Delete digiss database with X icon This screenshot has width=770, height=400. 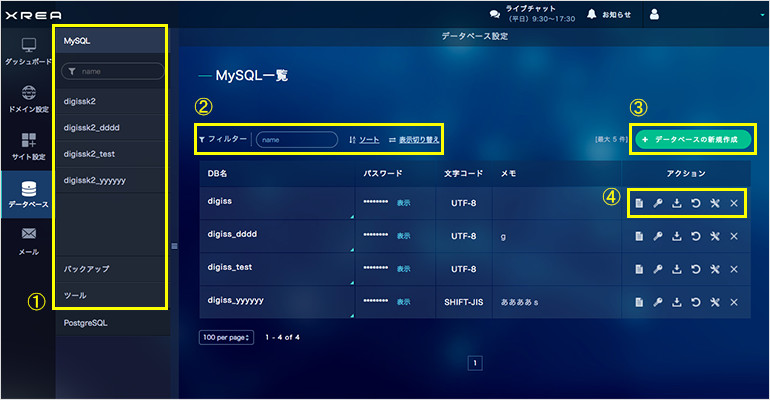click(x=733, y=204)
